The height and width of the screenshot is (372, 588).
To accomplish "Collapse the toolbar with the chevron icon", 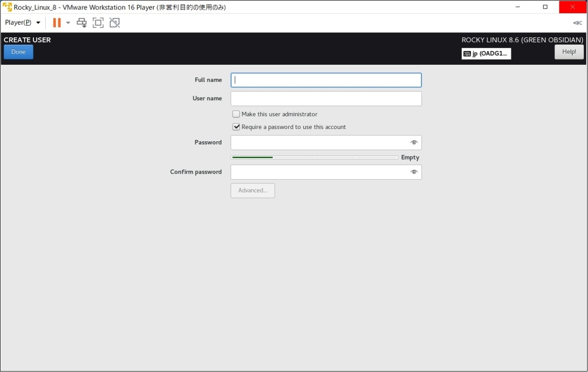I will tap(577, 23).
